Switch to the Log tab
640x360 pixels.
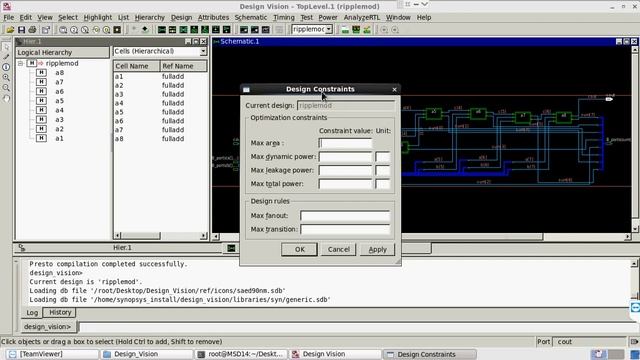click(x=32, y=313)
